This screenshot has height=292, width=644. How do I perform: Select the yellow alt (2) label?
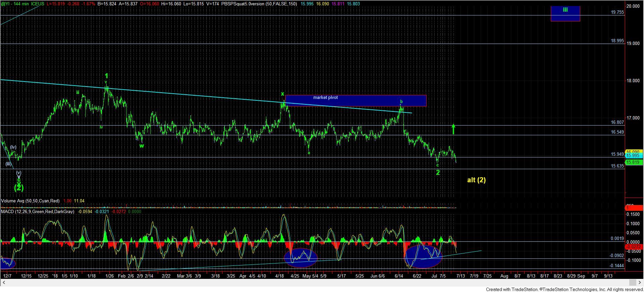pos(476,180)
